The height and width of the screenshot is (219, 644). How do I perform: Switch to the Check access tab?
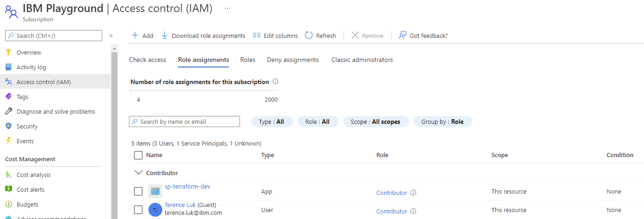pos(147,60)
